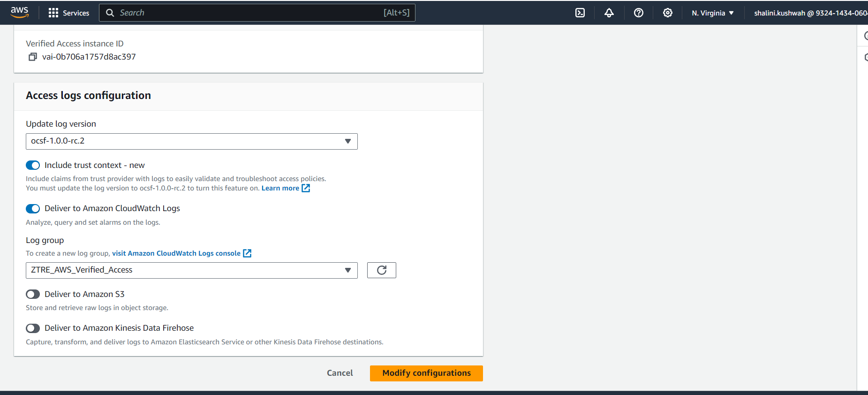Toggle Deliver to Amazon CloudWatch Logs
Viewport: 868px width, 395px height.
pos(33,208)
